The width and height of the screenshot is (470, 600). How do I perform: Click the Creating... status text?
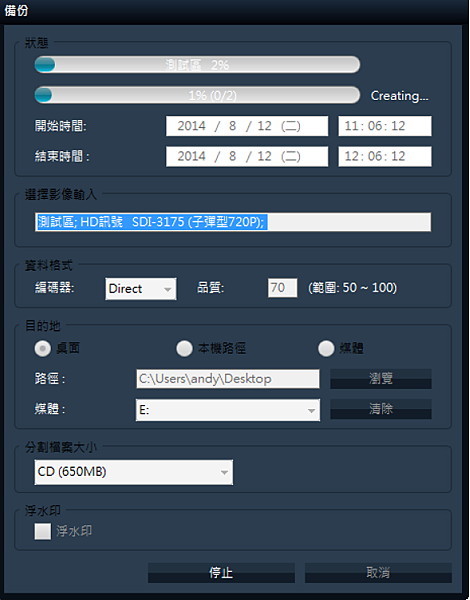(x=399, y=96)
